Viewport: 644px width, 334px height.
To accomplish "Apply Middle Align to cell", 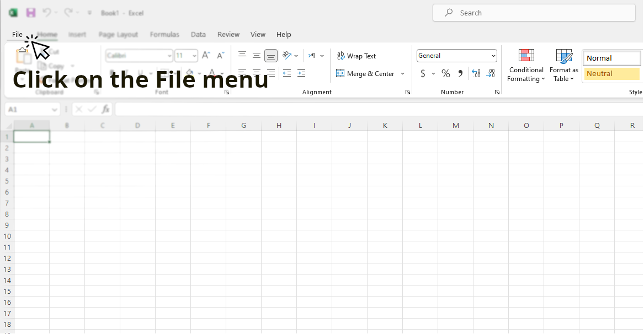I will coord(256,56).
